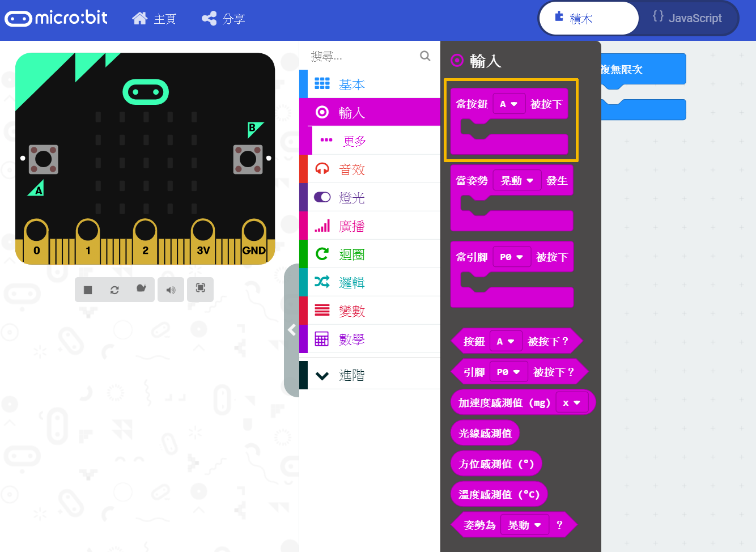Click the toolbox search field
This screenshot has height=552, width=756.
tap(363, 56)
